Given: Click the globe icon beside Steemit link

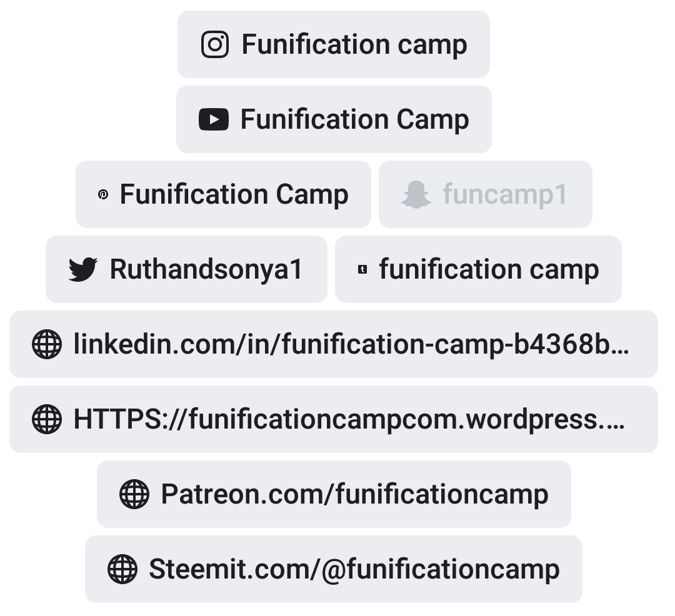Looking at the screenshot, I should click(122, 569).
